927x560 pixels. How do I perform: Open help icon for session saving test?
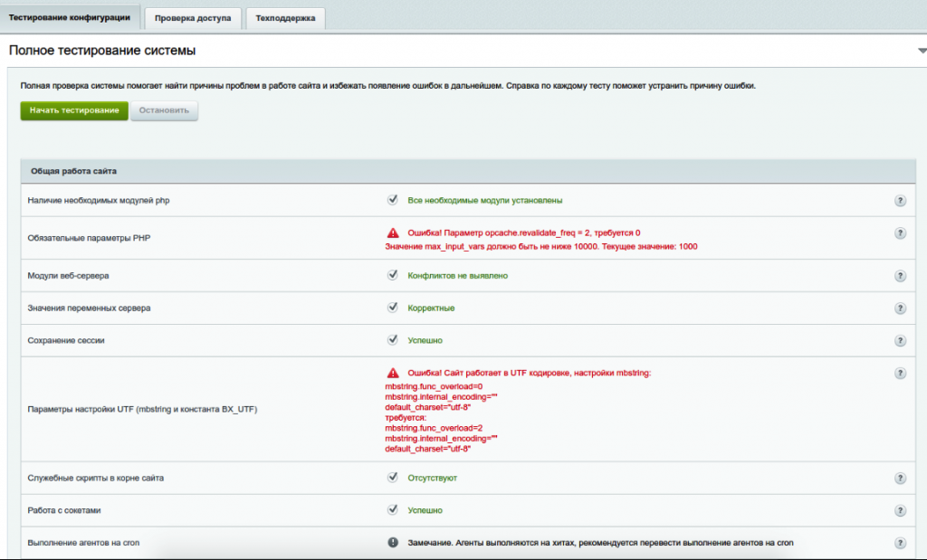click(900, 341)
